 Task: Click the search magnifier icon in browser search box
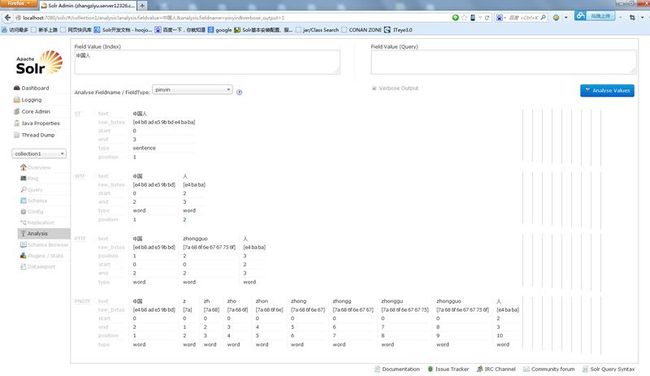point(543,18)
